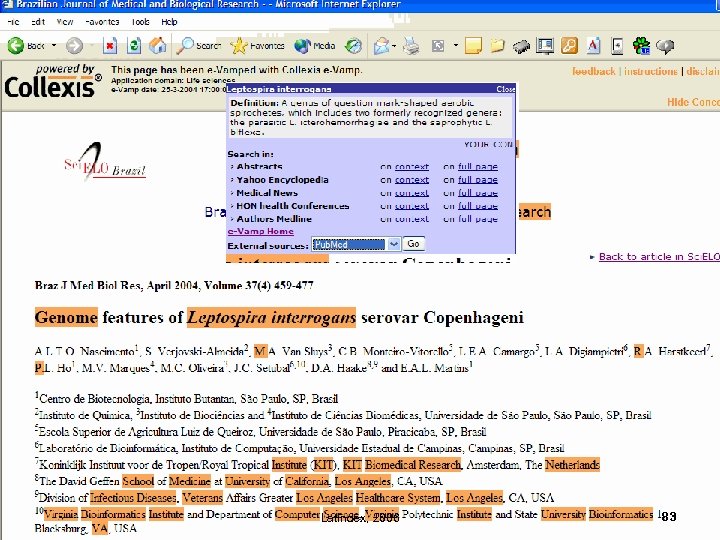Click the Go button in popup
This screenshot has height=540, width=720.
coord(413,244)
